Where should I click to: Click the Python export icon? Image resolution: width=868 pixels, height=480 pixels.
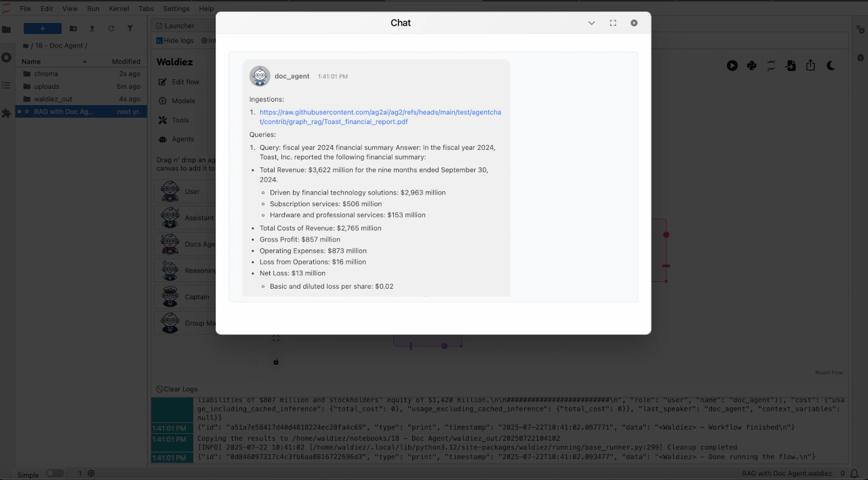tap(752, 66)
